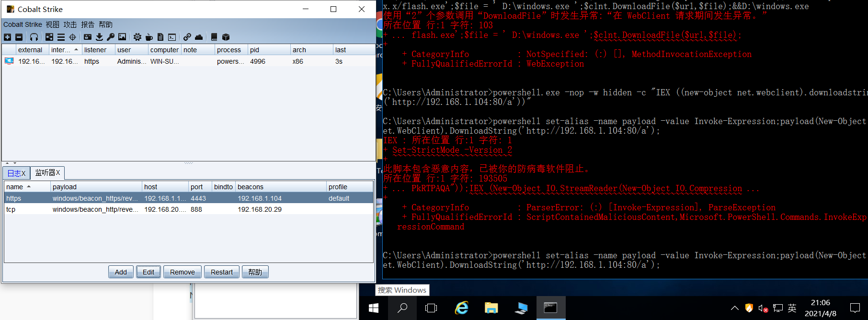This screenshot has height=320, width=868.
Task: Select the tcp listener row
Action: coord(189,209)
